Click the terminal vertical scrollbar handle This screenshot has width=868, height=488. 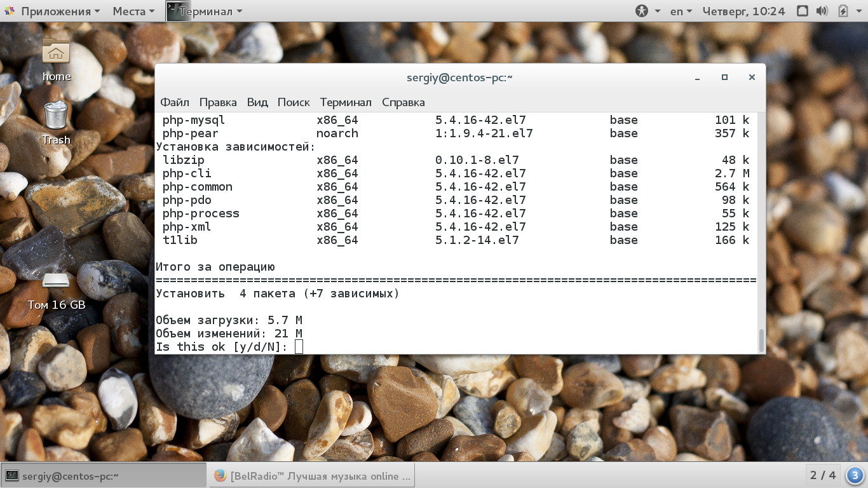761,340
